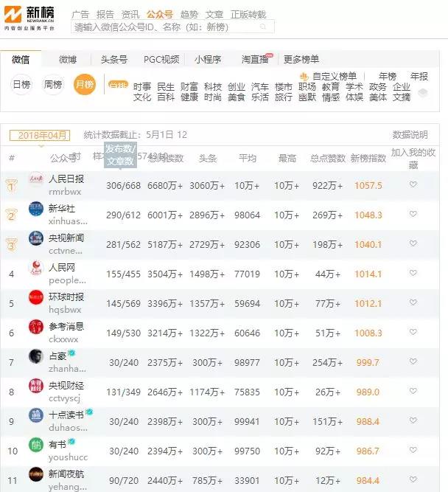The width and height of the screenshot is (448, 492).
Task: Open the 数据说明 link
Action: click(410, 135)
